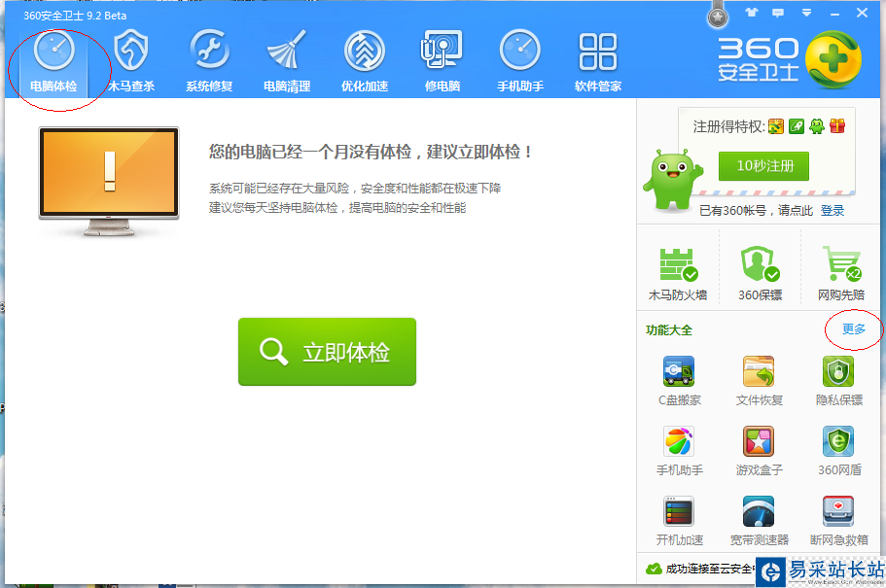Screen dimensions: 886x588
Task: Minimize the 360安全卫士 window
Action: click(835, 14)
